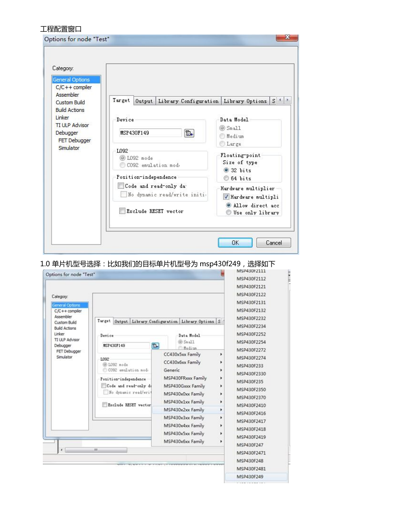Select Debugger category in upper dialog
Image resolution: width=411 pixels, height=532 pixels.
tap(66, 133)
